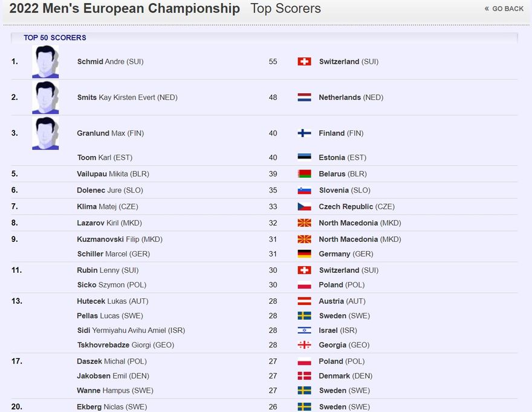This screenshot has width=532, height=412.
Task: Click the Estonia flag icon
Action: pos(304,157)
